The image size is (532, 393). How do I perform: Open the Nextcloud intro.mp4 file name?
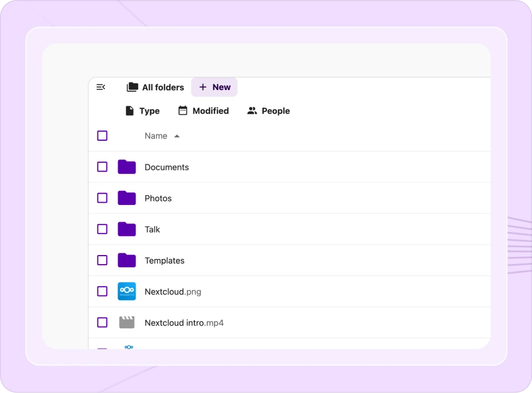coord(184,323)
